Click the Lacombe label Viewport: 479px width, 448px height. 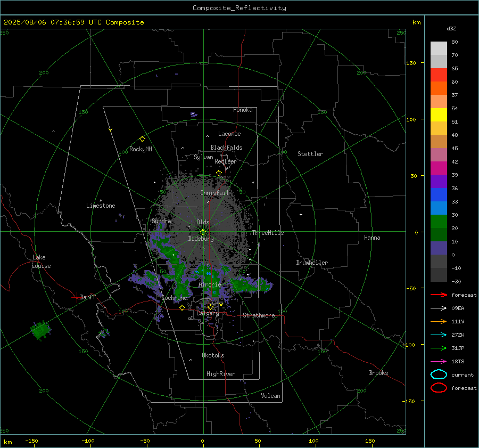(229, 134)
